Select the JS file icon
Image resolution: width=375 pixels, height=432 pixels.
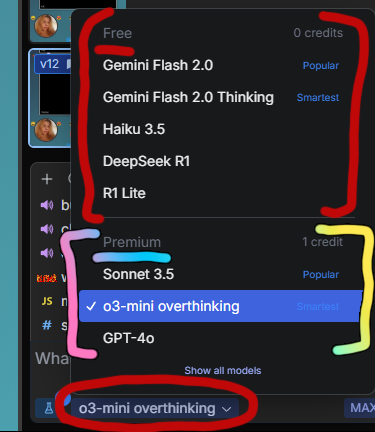pos(47,301)
